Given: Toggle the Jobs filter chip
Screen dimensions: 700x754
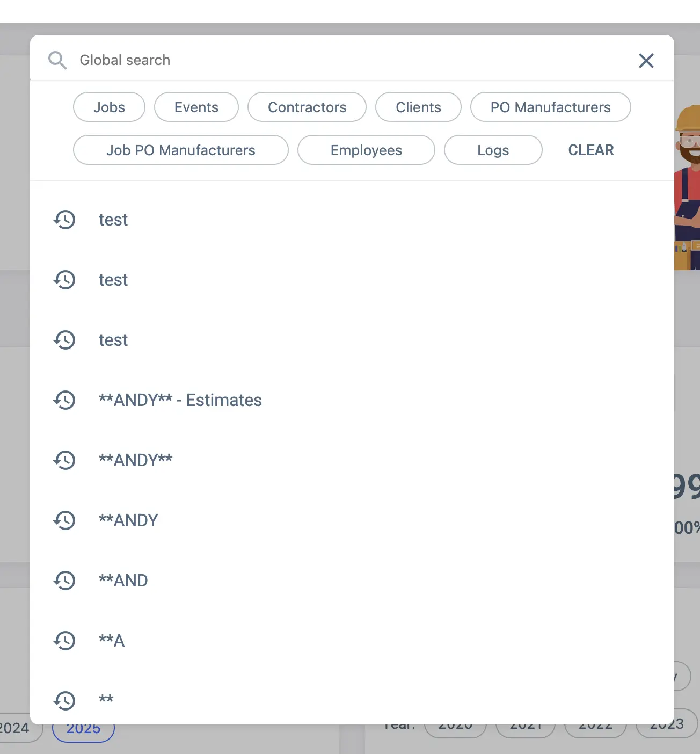Looking at the screenshot, I should [x=109, y=107].
